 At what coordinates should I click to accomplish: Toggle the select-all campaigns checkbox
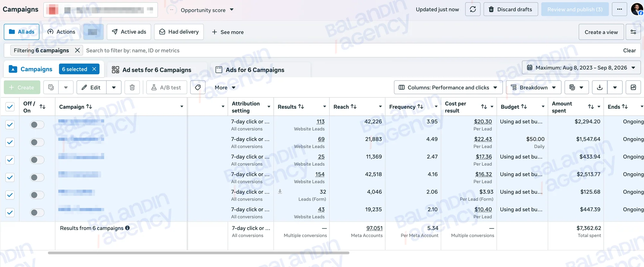coord(10,107)
